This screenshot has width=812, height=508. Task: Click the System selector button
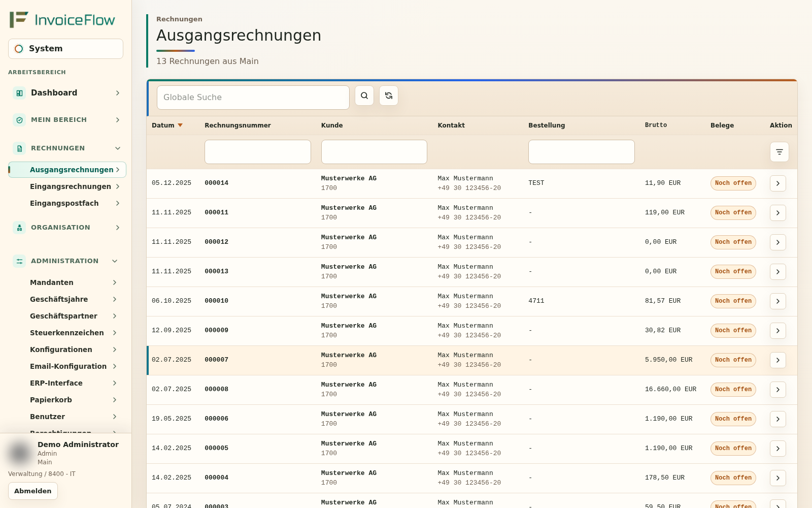[x=65, y=49]
